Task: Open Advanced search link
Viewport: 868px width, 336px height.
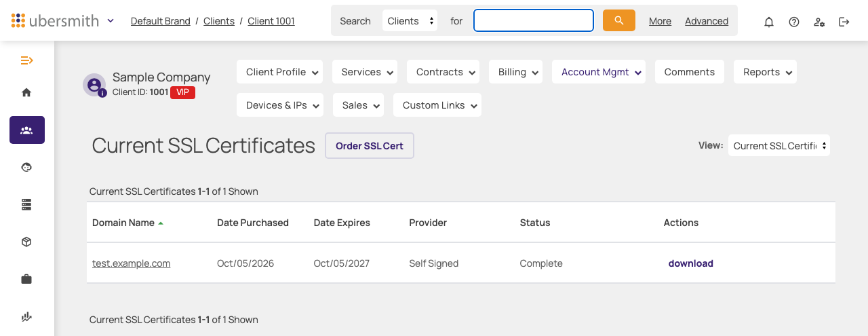Action: [x=707, y=21]
